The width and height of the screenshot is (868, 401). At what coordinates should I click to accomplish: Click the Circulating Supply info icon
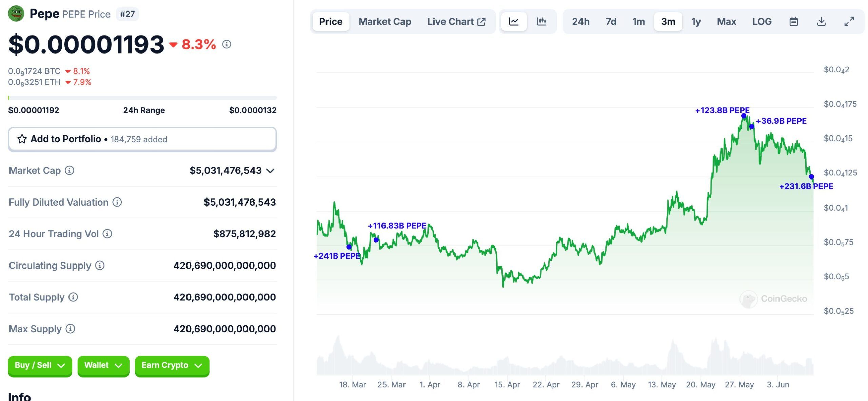[x=100, y=265]
